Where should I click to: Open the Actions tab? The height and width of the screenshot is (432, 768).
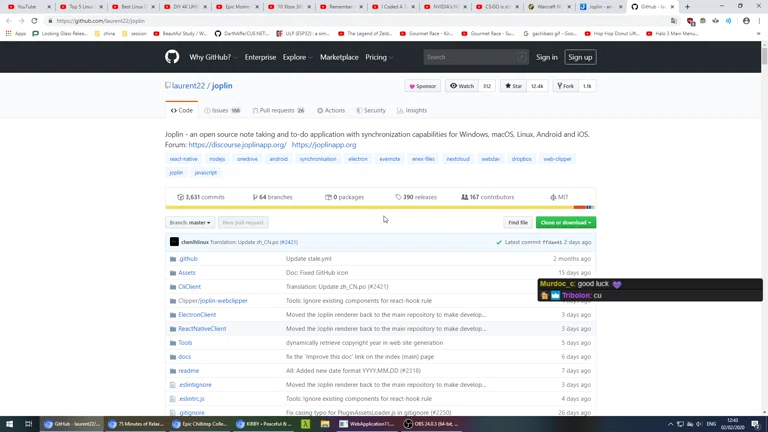coord(331,111)
